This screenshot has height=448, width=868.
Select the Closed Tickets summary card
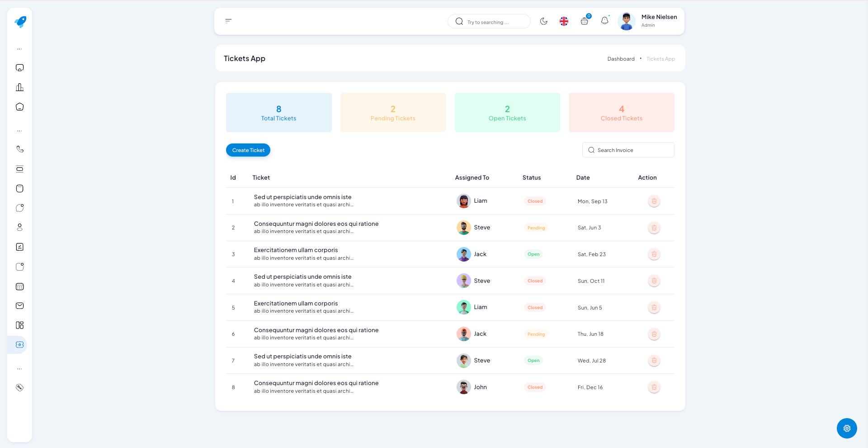(x=621, y=112)
